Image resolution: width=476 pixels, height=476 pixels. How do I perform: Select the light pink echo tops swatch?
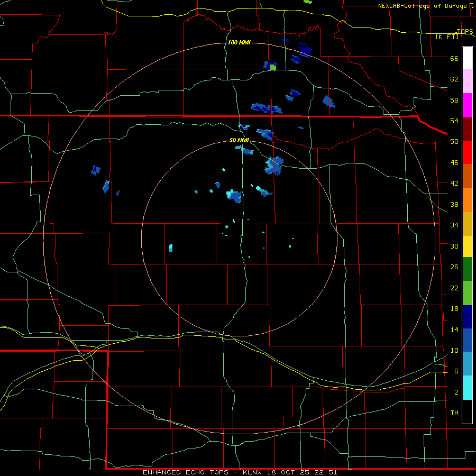point(467,81)
